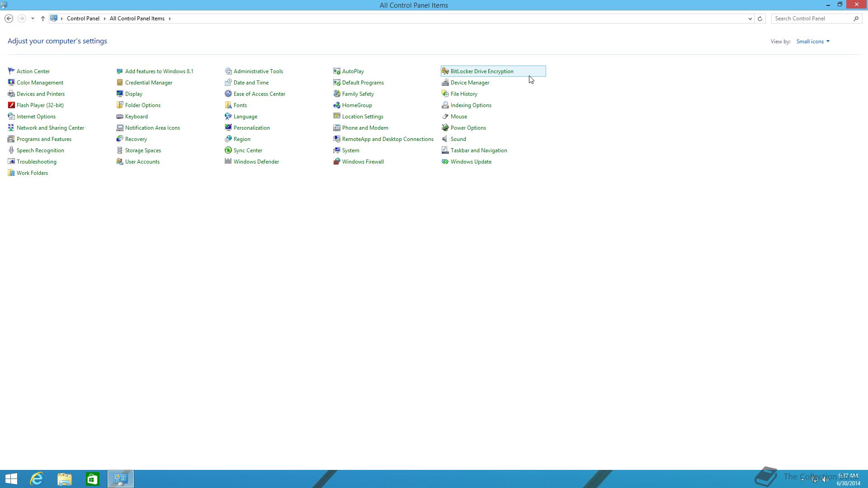
Task: Click the Network and Sharing Center icon
Action: 11,127
